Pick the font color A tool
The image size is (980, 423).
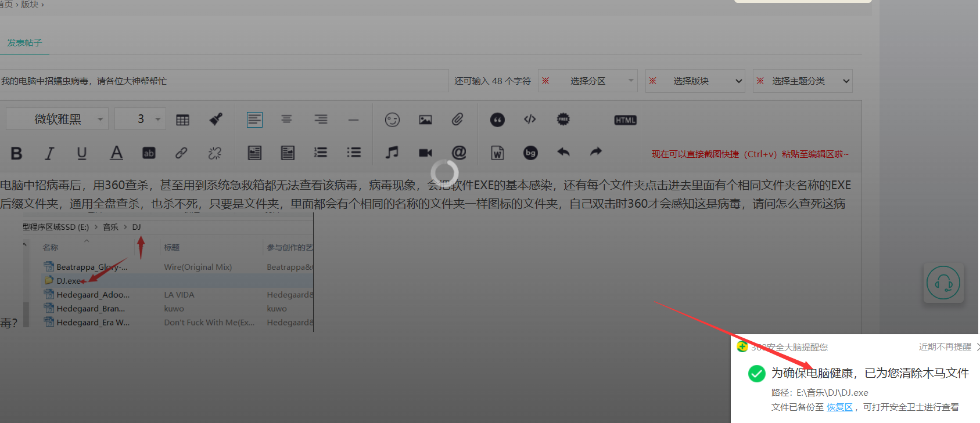pos(116,153)
